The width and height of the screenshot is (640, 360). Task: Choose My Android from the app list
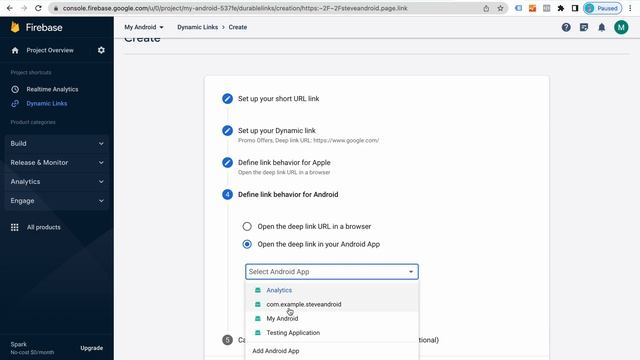pos(332,318)
